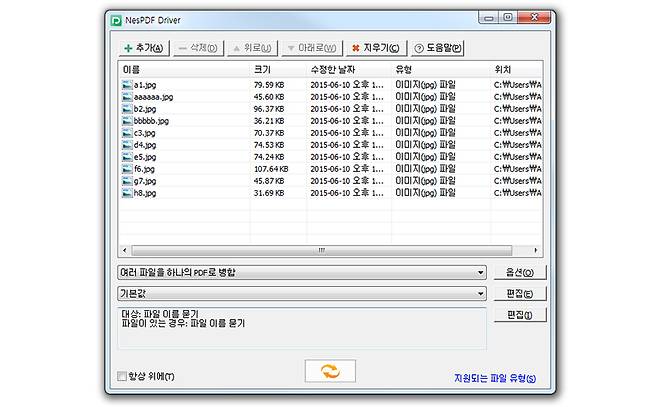Click the location cell in the b2.jpg row
658x407 pixels.
pos(517,109)
